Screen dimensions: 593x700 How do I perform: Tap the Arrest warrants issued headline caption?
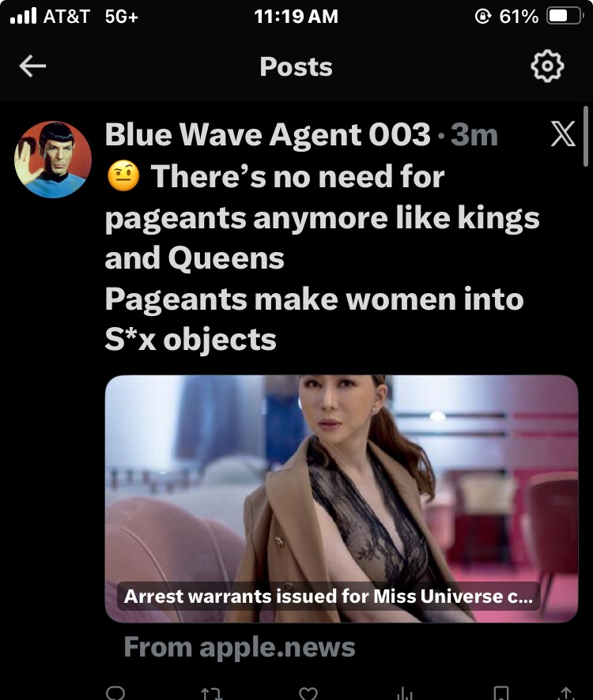[x=328, y=596]
